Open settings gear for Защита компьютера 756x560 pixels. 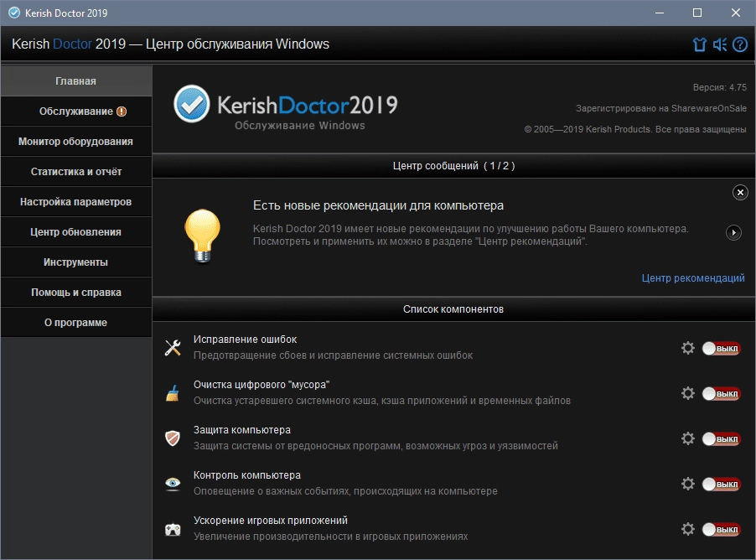(x=687, y=438)
